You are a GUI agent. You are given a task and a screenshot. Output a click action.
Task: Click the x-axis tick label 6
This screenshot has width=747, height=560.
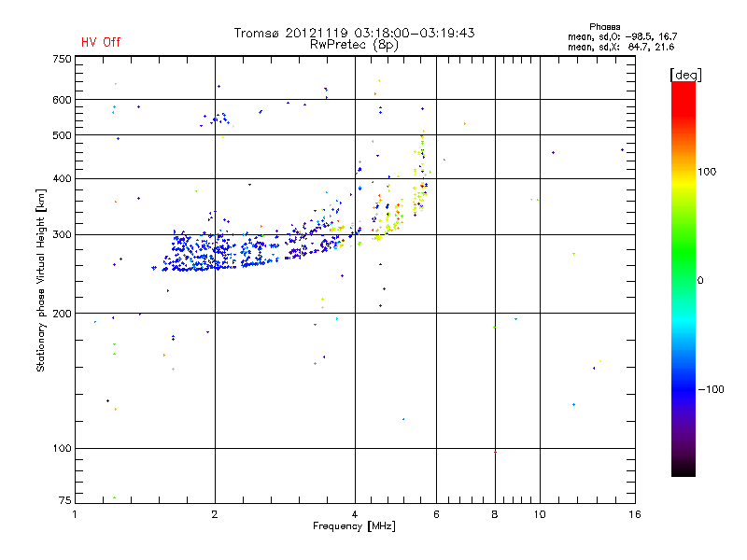point(436,514)
